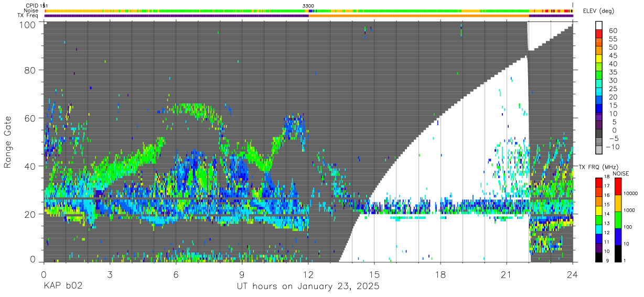Click the 'UT hours on January 23, 2025' axis title
The height and width of the screenshot is (297, 644).
(308, 287)
